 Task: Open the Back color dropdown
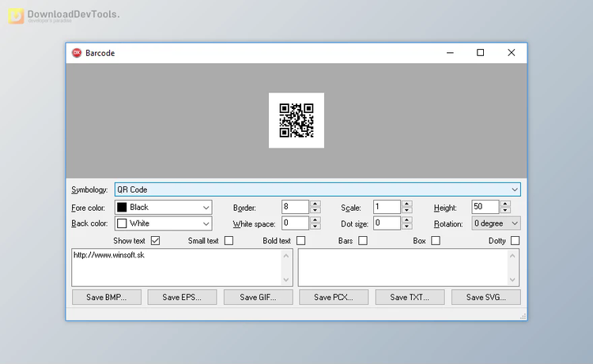tap(164, 223)
